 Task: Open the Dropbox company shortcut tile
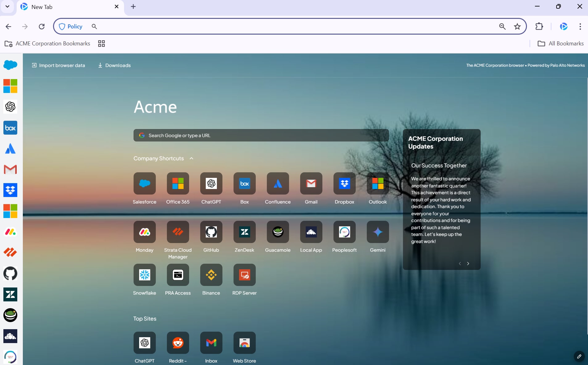pos(344,183)
